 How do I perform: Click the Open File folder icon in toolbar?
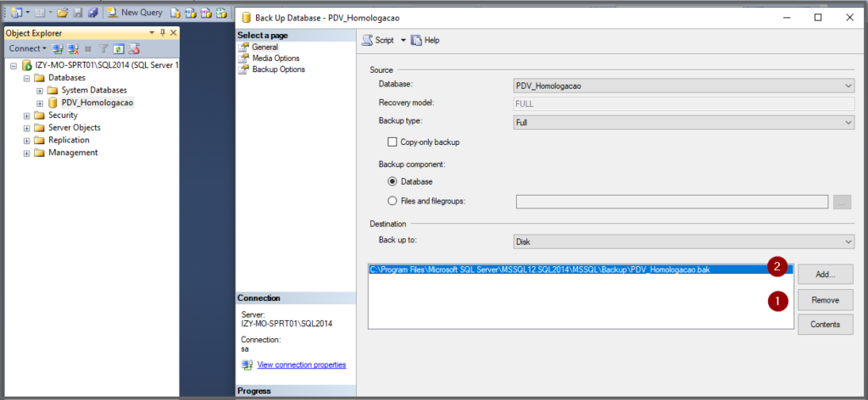[63, 12]
